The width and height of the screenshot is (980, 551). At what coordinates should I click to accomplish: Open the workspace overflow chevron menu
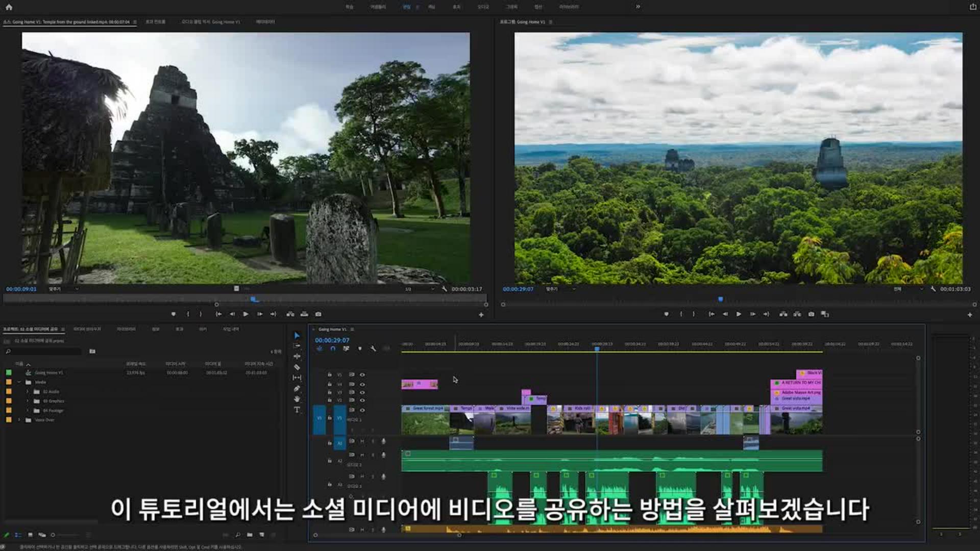click(x=638, y=7)
